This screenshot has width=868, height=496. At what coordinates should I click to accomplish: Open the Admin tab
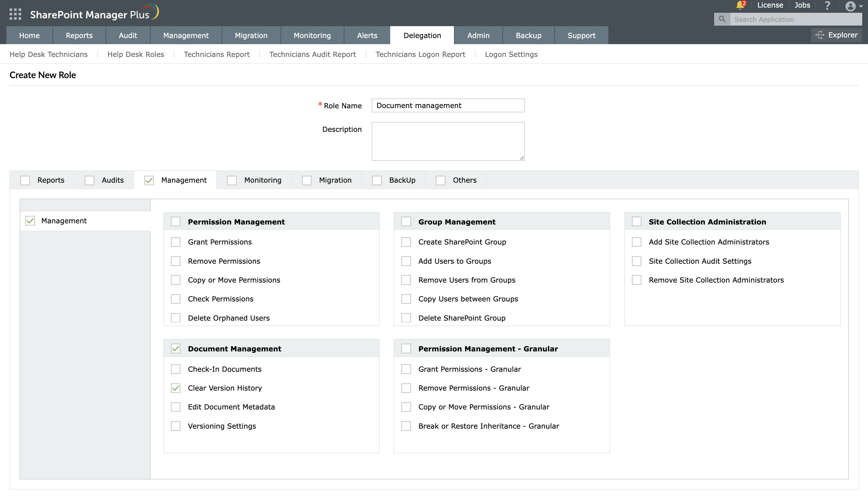pyautogui.click(x=478, y=35)
